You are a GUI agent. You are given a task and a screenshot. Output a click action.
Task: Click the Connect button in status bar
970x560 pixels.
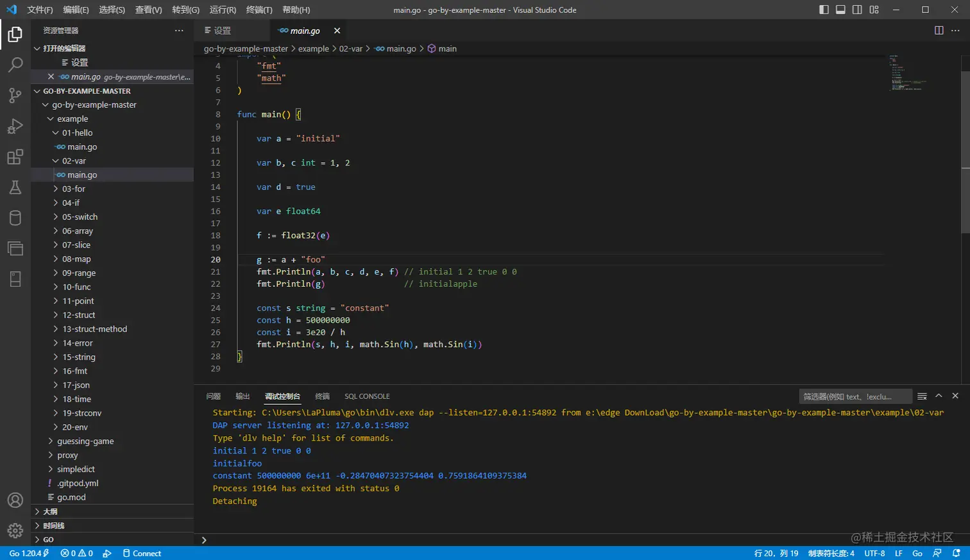[x=142, y=553]
